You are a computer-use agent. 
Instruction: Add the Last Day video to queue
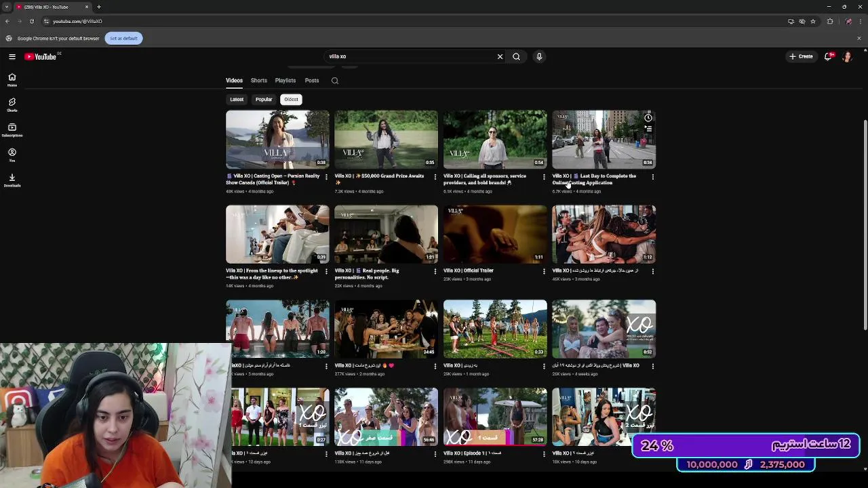(648, 128)
